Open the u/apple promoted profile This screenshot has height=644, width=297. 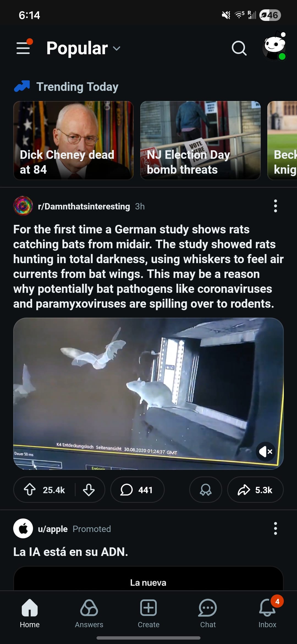tap(53, 529)
